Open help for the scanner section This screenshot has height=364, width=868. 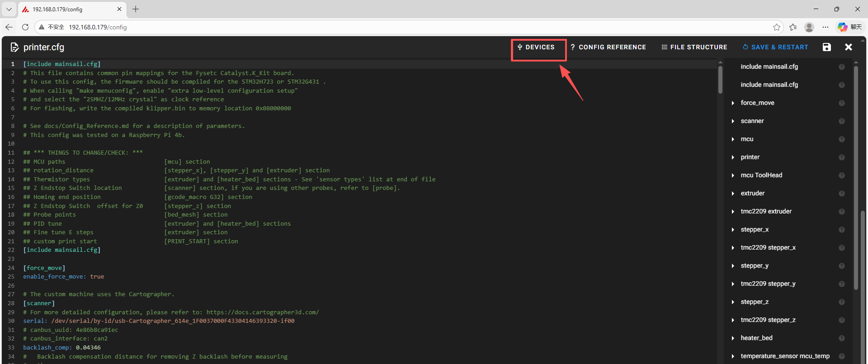842,121
